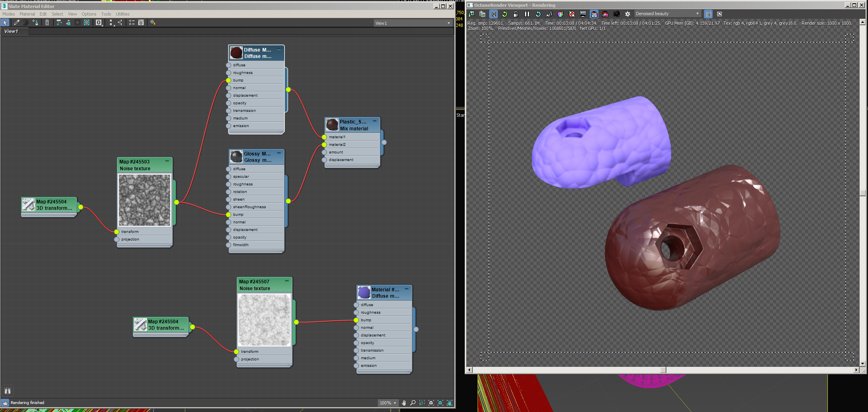Collapse the Map #245507 Noise texture node
The height and width of the screenshot is (412, 868).
click(287, 281)
